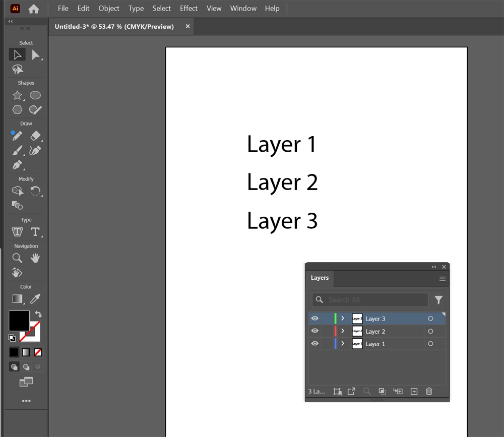Open the Effect menu
The image size is (504, 437).
(x=188, y=9)
